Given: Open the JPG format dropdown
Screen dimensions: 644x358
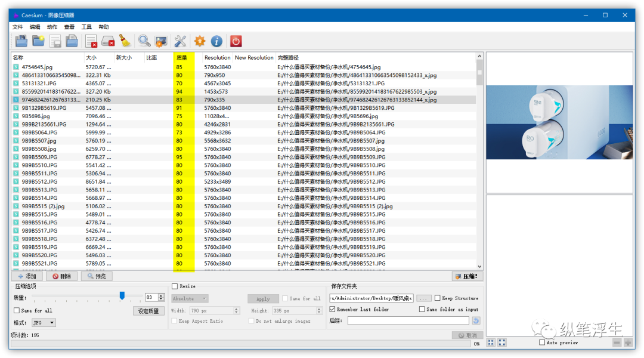Looking at the screenshot, I should (44, 323).
